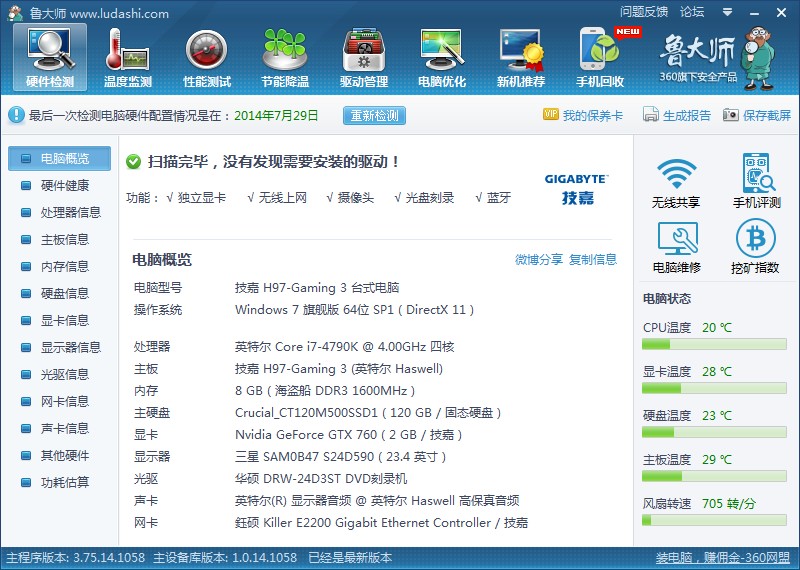Go to 硬盘信息 in the left panel
This screenshot has height=570, width=800.
coord(64,293)
